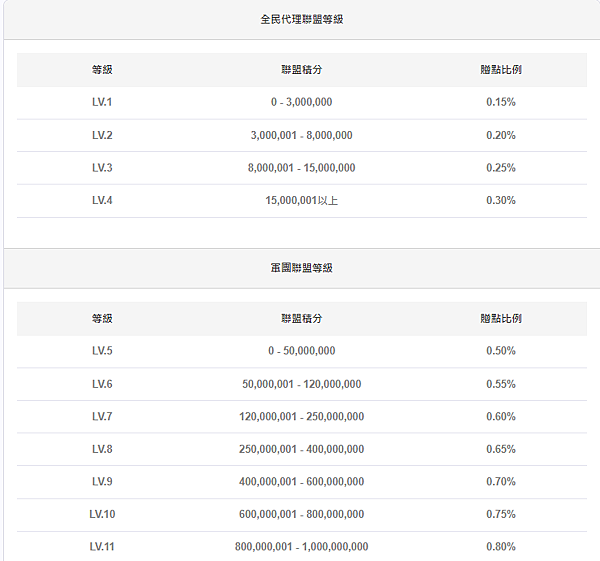Select the 15,000,001以上 points cell
Viewport: 600px width, 561px height.
[301, 200]
